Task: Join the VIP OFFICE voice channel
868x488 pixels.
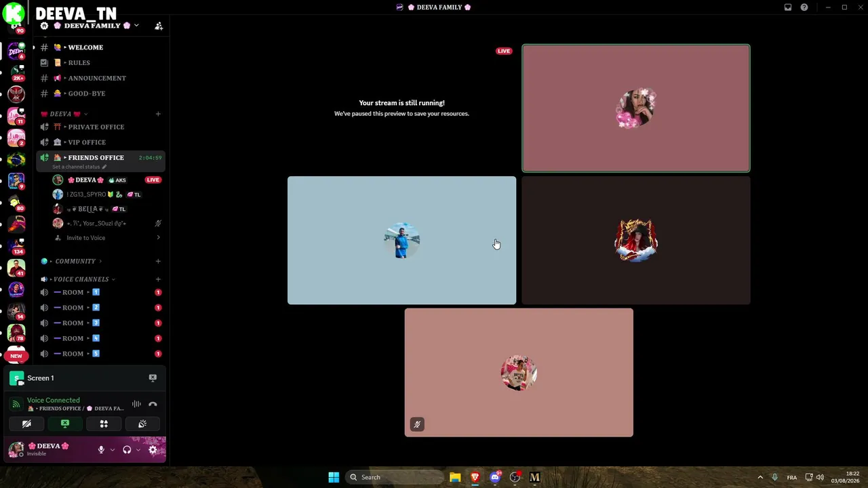Action: click(x=100, y=142)
